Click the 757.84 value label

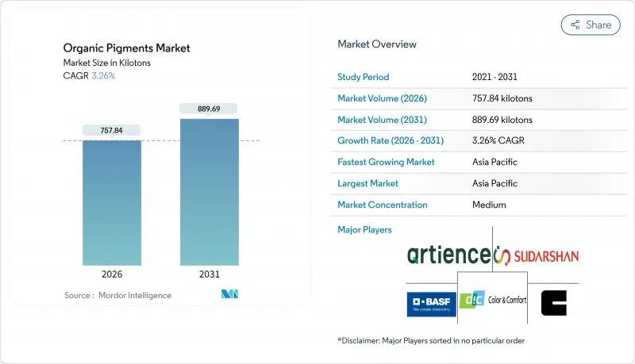pyautogui.click(x=111, y=130)
